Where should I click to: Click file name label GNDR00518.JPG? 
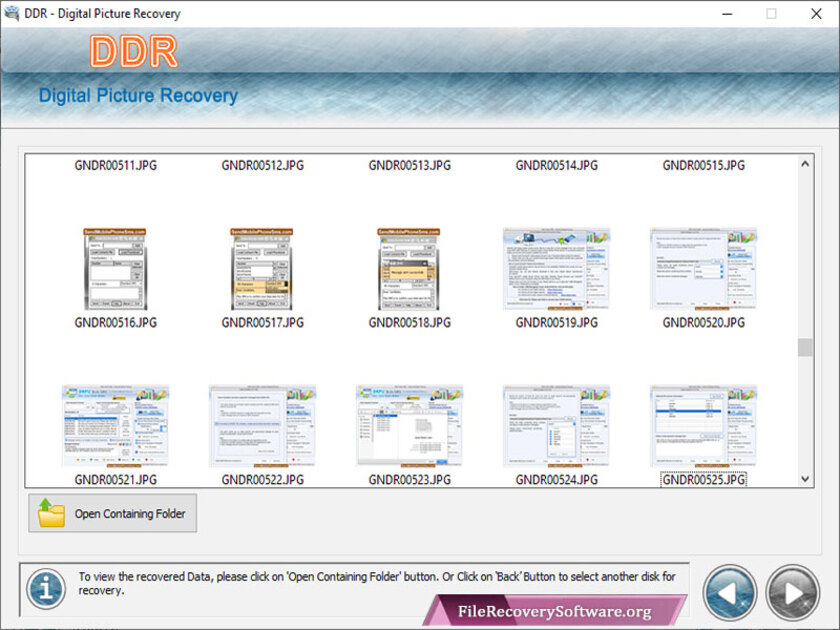tap(409, 322)
